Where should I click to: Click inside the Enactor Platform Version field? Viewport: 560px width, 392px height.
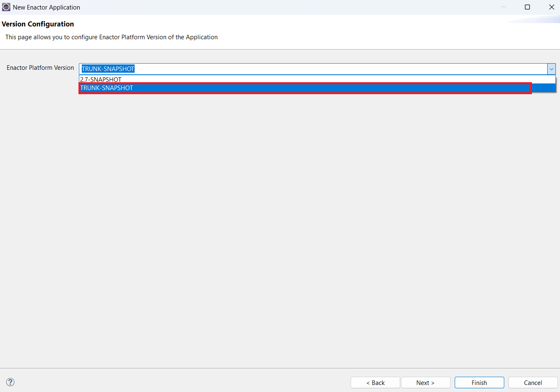tap(313, 69)
